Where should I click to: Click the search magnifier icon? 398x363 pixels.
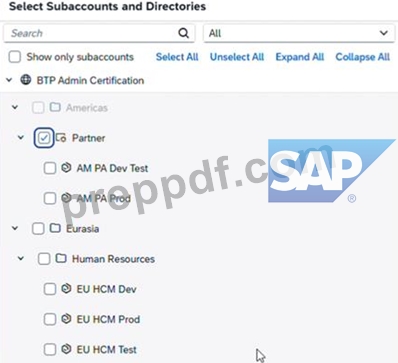click(183, 33)
